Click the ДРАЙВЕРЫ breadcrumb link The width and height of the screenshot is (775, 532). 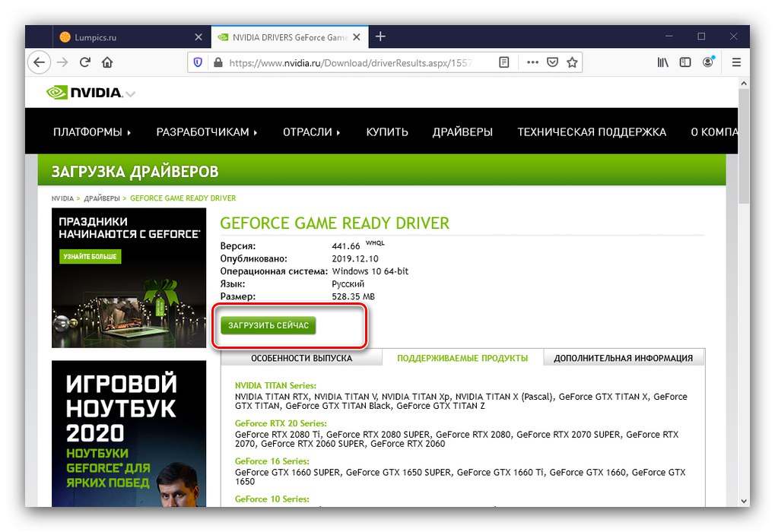pyautogui.click(x=102, y=198)
